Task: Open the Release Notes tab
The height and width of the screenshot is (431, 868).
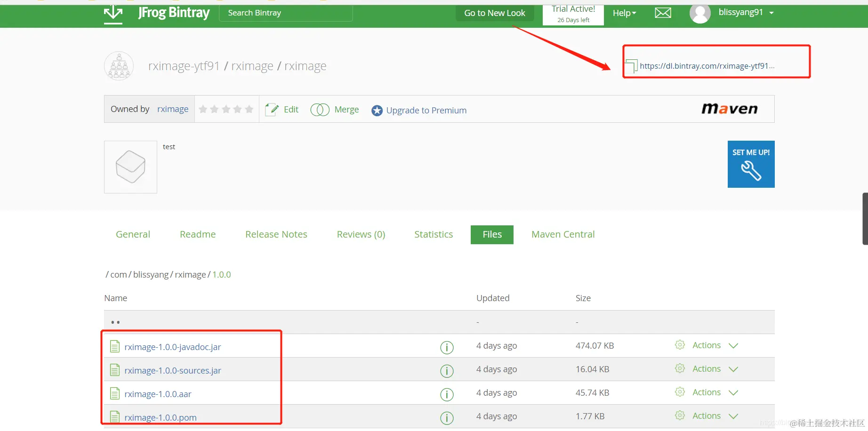Action: coord(276,234)
